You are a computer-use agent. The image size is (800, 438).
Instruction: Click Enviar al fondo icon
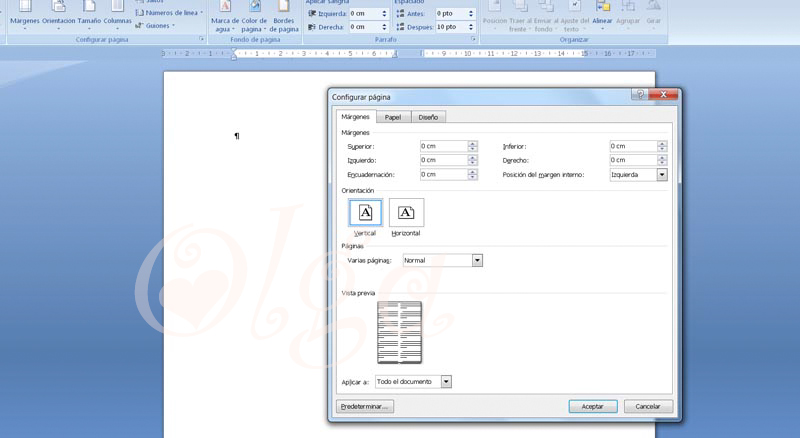(x=546, y=16)
